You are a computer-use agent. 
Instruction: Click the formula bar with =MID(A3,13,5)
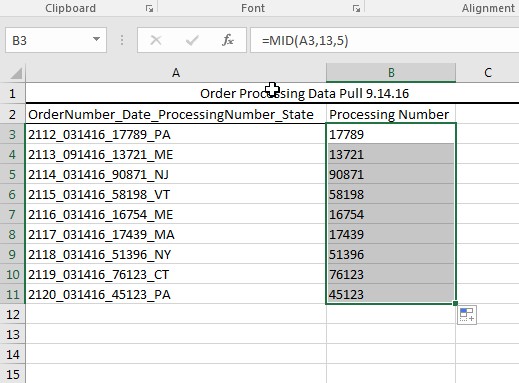pyautogui.click(x=384, y=40)
